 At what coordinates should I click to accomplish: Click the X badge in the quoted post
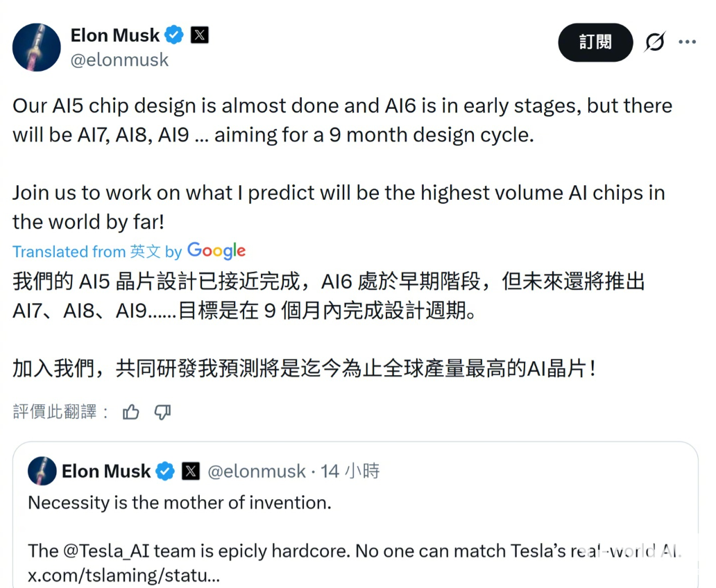coord(191,472)
